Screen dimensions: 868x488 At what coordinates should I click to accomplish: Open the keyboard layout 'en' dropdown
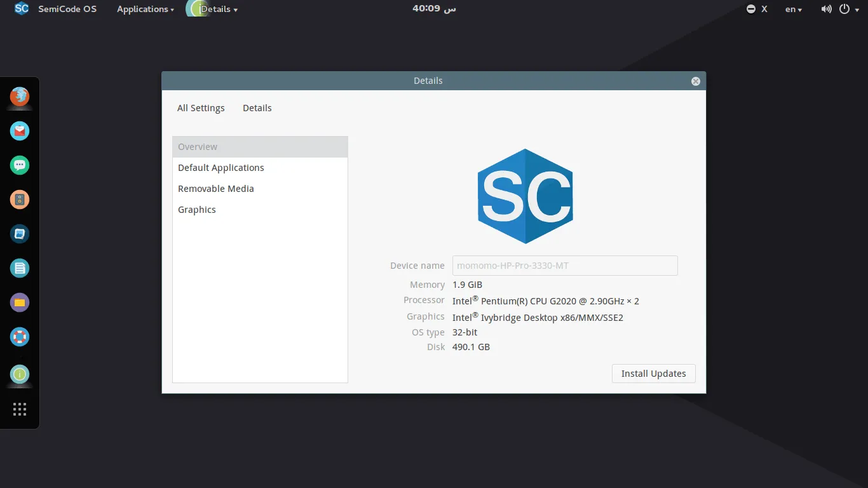(x=792, y=9)
